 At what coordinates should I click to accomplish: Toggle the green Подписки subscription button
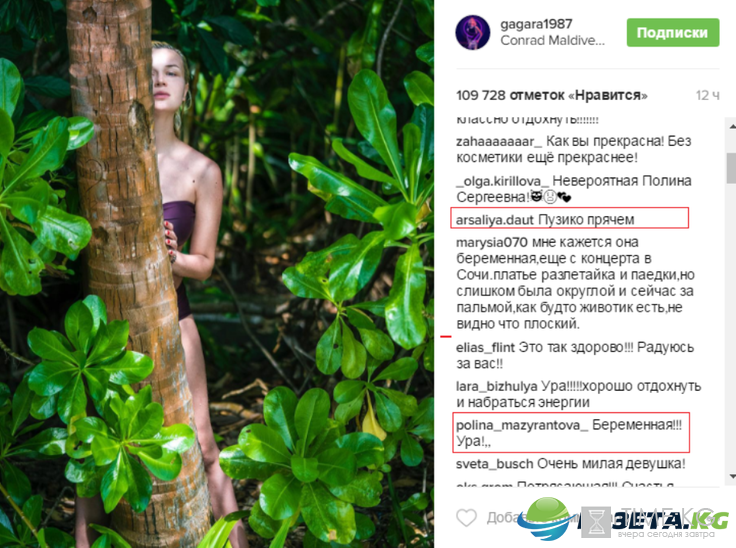[673, 32]
